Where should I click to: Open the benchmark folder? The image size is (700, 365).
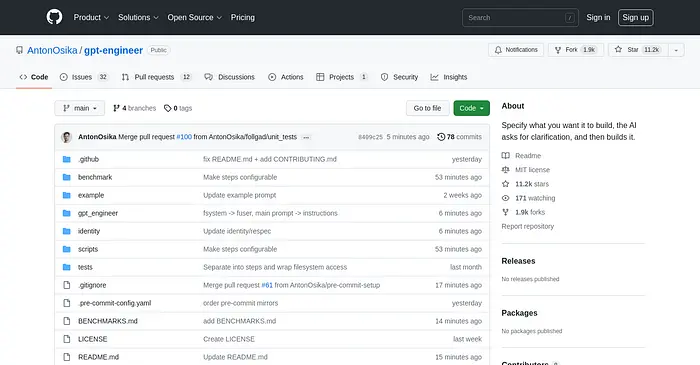pos(95,177)
